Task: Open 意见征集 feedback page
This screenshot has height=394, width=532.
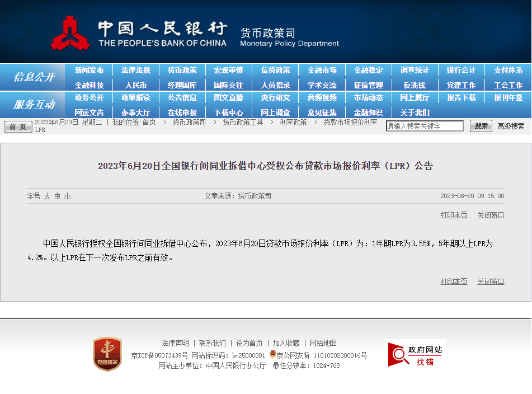Action: (322, 112)
